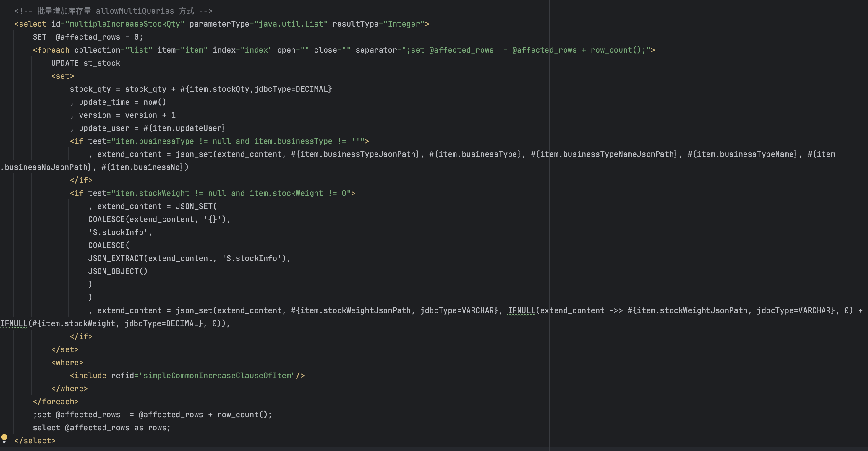Click the refid "simpleCommonIncreaseClauseOfItem"

coord(217,376)
